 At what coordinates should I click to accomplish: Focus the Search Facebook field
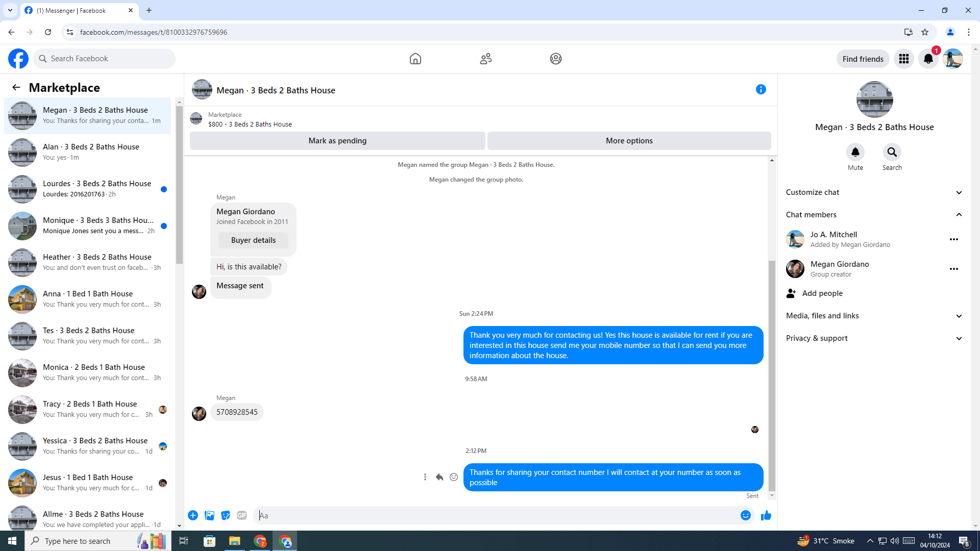click(x=105, y=59)
